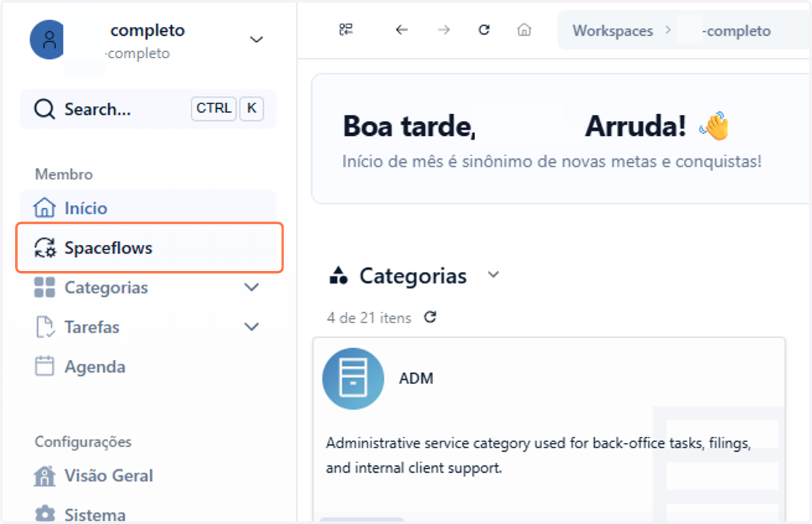
Task: Toggle the sidebar panel icon in toolbar
Action: (x=346, y=30)
